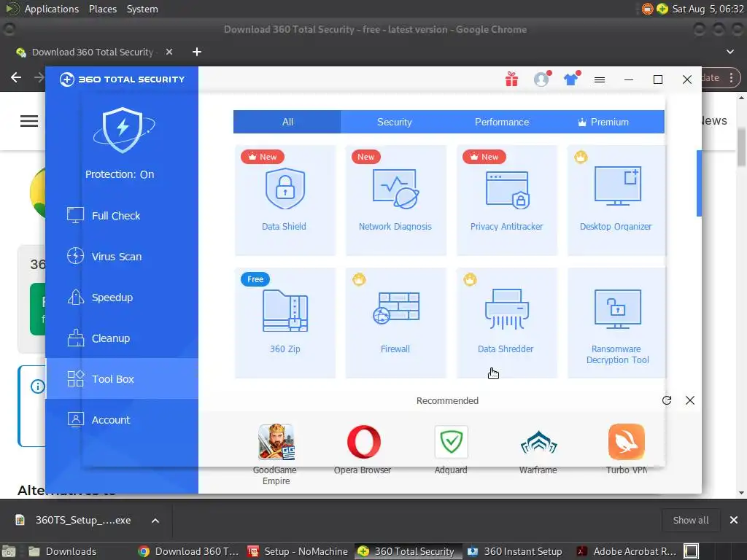Switch to Downloads taskbar window
This screenshot has height=560, width=747.
pos(63,551)
